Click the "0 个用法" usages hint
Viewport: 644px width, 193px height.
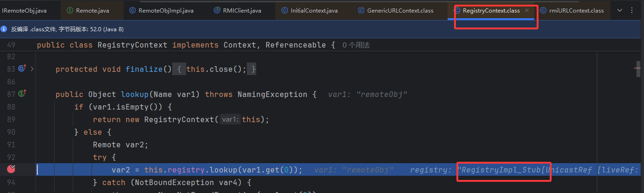tap(356, 45)
